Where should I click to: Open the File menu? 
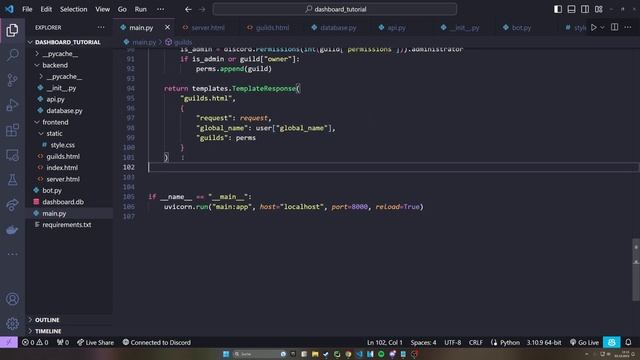click(x=27, y=9)
